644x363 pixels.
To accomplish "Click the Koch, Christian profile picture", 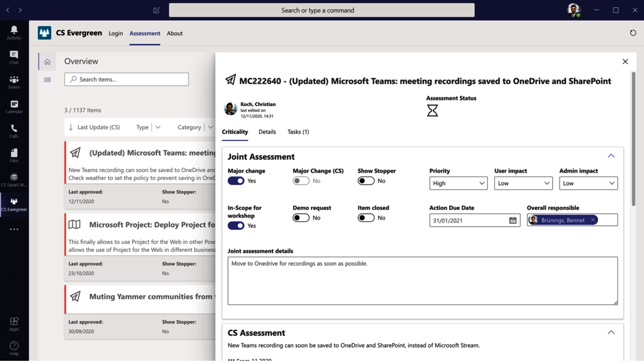I will pyautogui.click(x=230, y=108).
